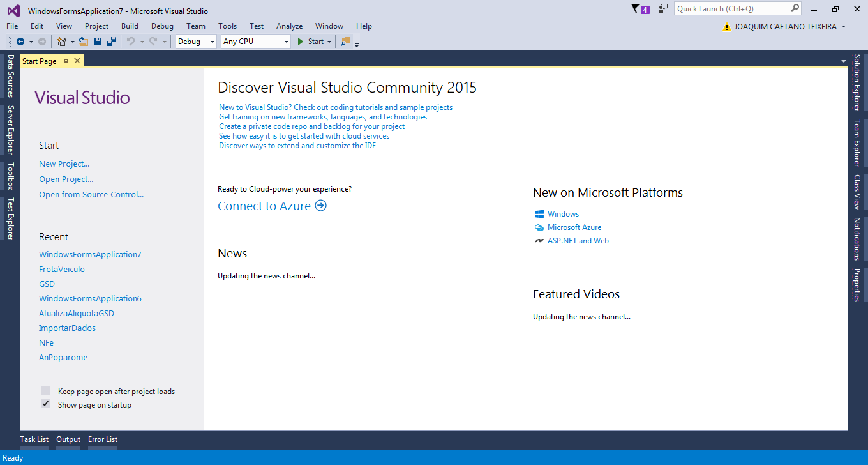Click the Undo arrow icon
The width and height of the screenshot is (868, 465).
131,42
